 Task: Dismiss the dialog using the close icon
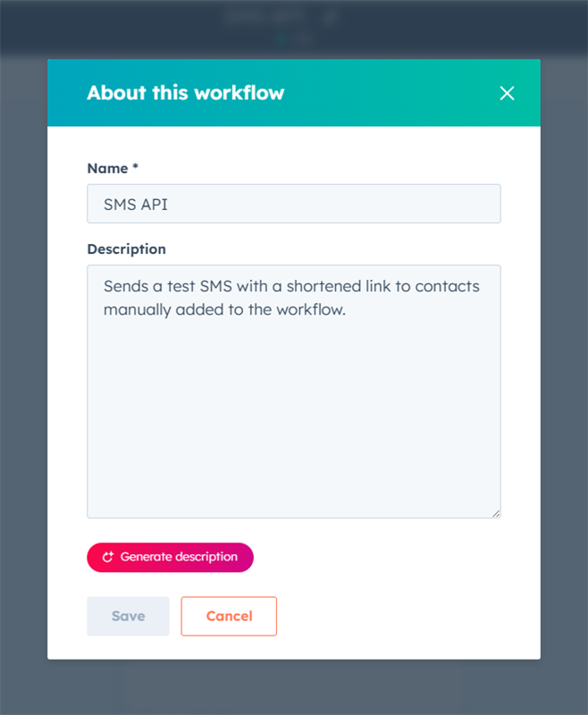point(507,93)
